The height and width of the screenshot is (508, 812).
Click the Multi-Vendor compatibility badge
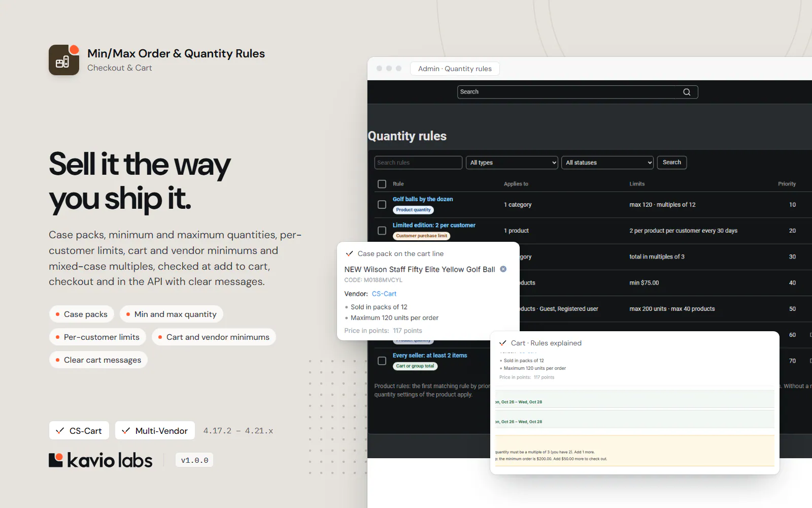[155, 431]
